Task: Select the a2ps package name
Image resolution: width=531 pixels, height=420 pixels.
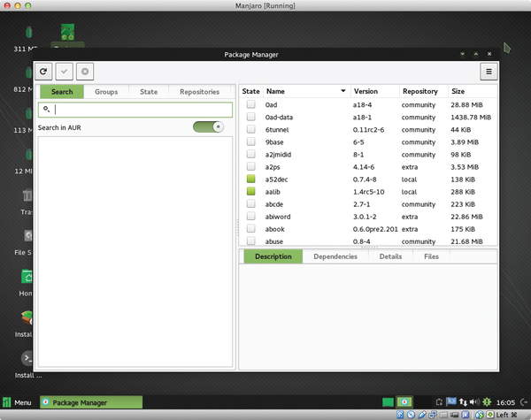Action: [273, 167]
